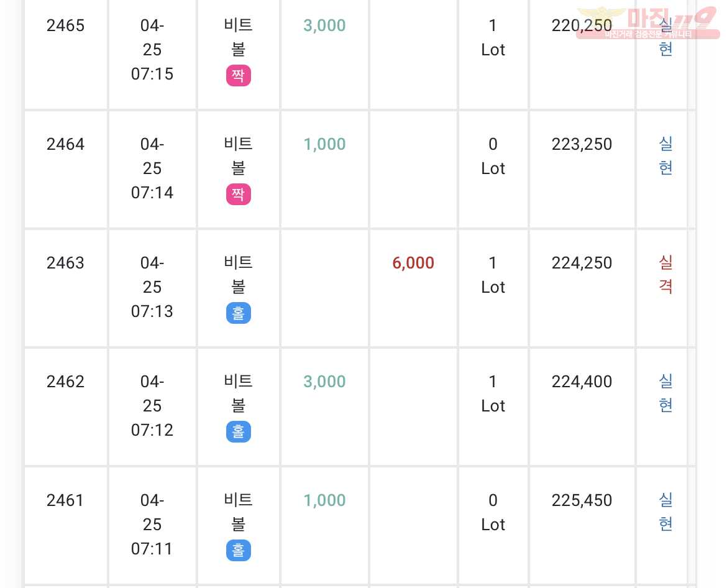Screen dimensions: 727x588
Task: Select the green 1,000 amount in row 2464
Action: coord(324,144)
